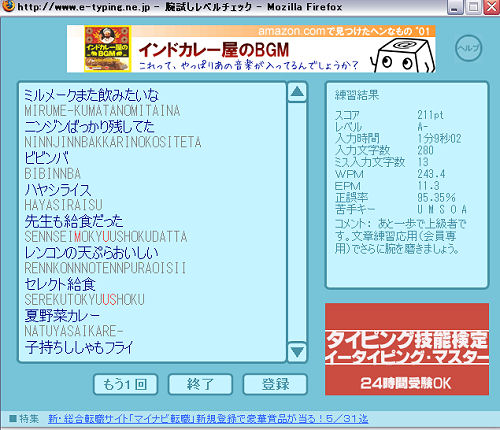Minimize the Firefox window
This screenshot has height=430, width=500.
455,7
